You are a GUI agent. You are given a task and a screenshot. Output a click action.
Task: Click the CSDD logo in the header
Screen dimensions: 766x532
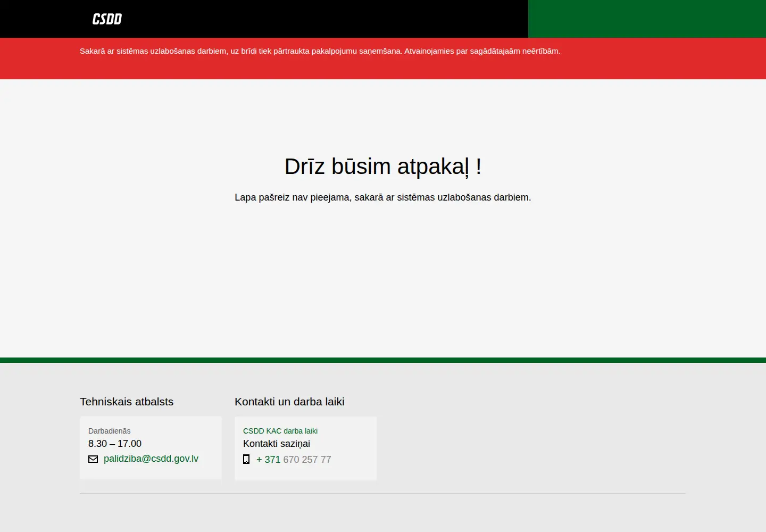[107, 19]
